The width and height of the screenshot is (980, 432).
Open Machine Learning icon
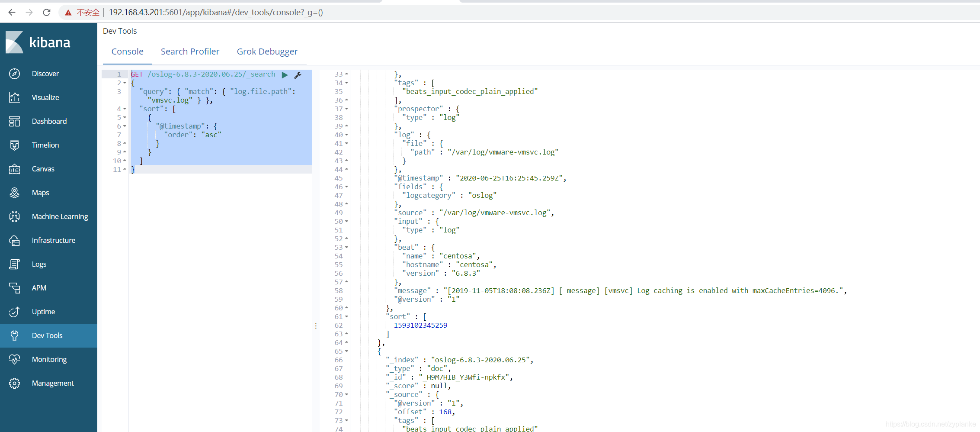point(14,216)
